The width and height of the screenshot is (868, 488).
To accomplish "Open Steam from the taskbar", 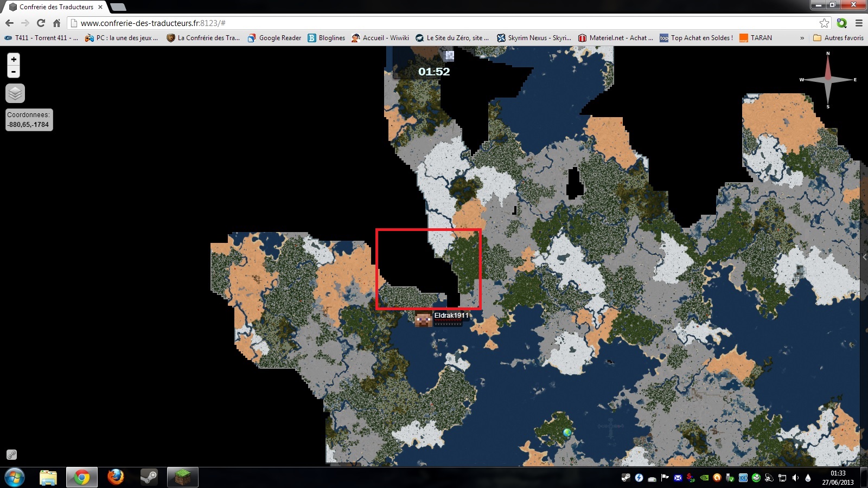I will coord(149,478).
